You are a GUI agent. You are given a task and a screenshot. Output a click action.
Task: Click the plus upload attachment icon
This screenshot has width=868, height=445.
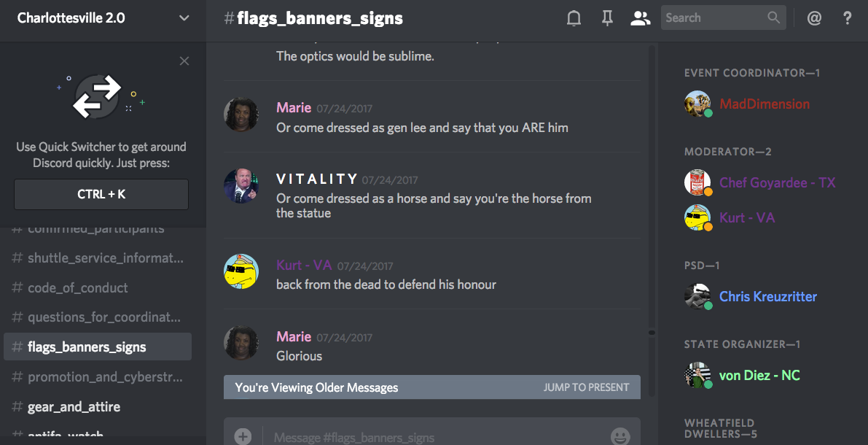243,436
